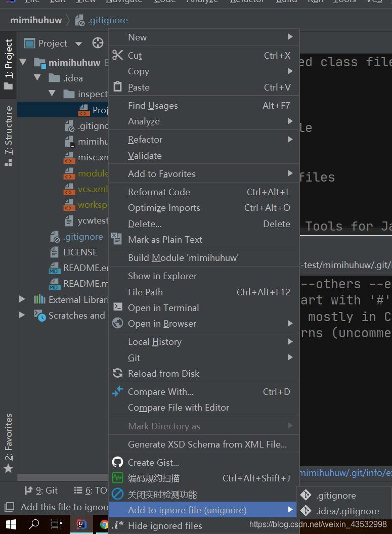
Task: Choose Optimize Imports
Action: [x=204, y=208]
